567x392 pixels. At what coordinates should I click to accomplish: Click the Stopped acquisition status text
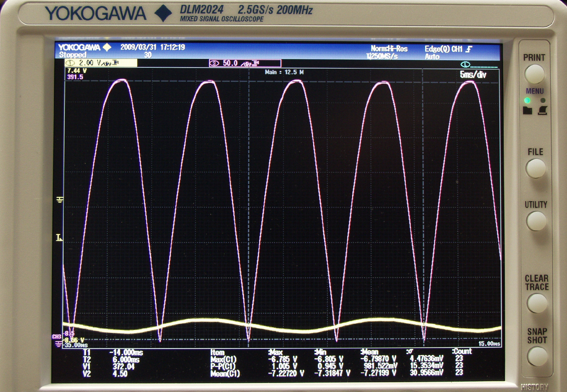[72, 55]
